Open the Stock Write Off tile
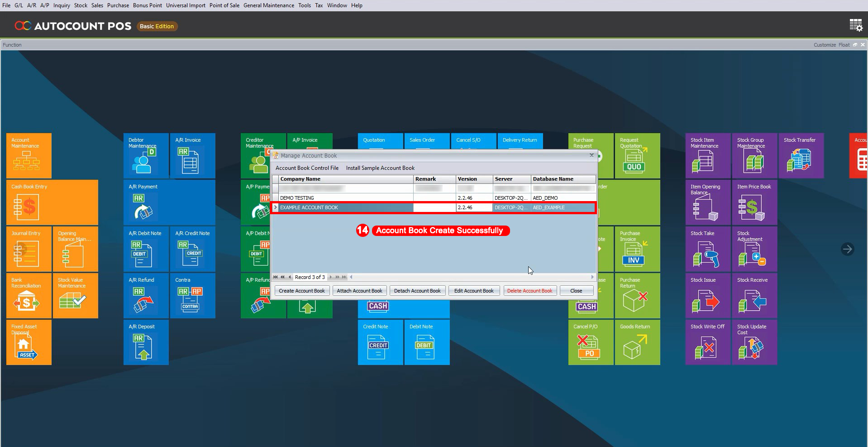868x447 pixels. 708,342
